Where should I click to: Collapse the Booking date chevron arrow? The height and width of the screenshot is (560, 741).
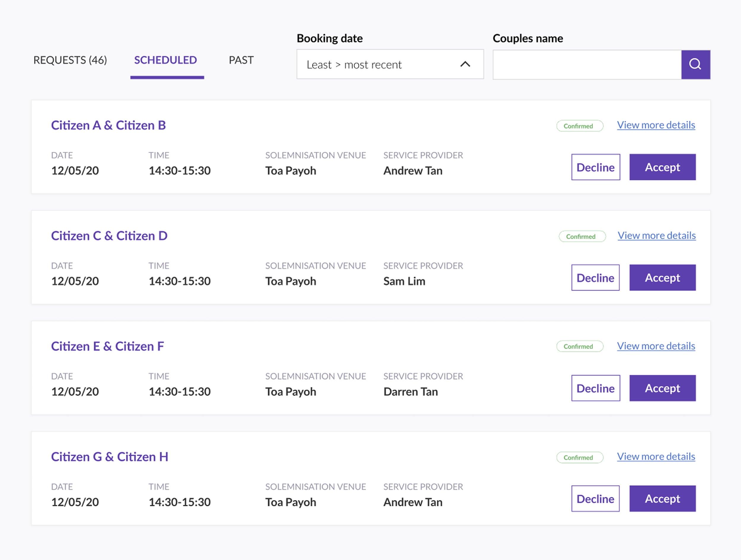pyautogui.click(x=465, y=64)
